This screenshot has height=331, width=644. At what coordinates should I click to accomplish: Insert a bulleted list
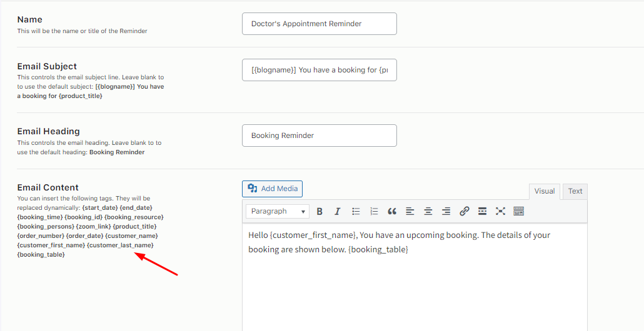(x=356, y=211)
